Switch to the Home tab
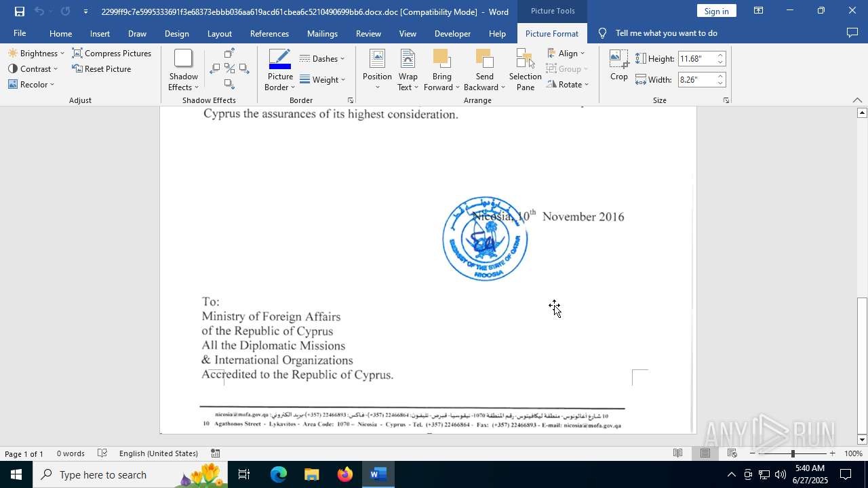 pos(60,33)
